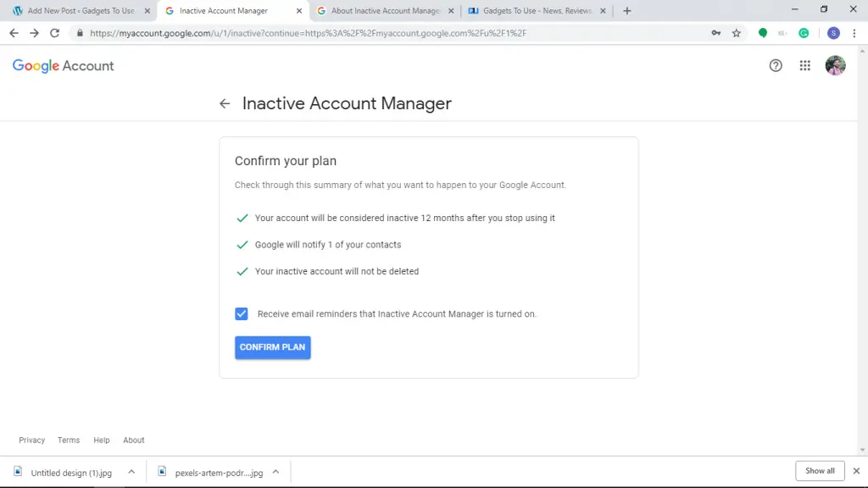Close the Inactive Account Manager tab

(x=299, y=10)
